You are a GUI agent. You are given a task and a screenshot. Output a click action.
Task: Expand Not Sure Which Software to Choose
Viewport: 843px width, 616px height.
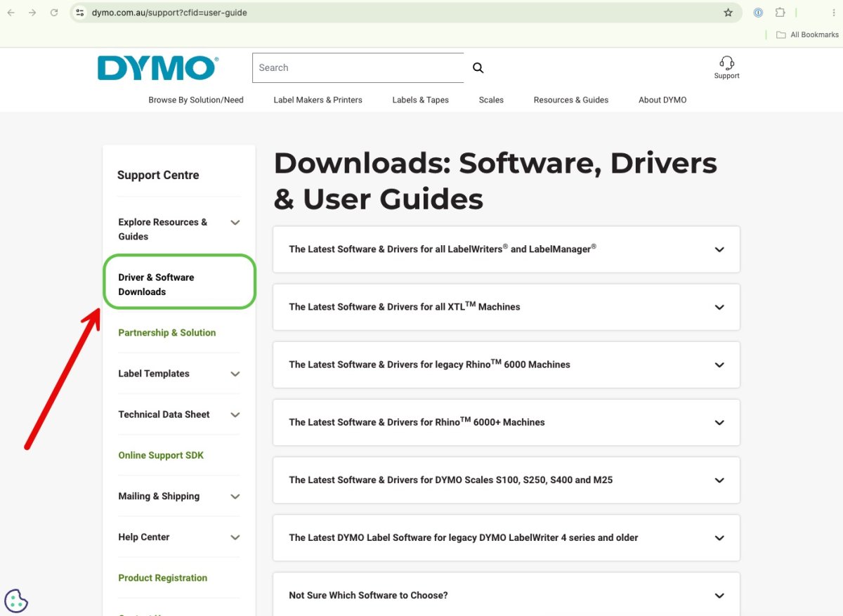(507, 594)
